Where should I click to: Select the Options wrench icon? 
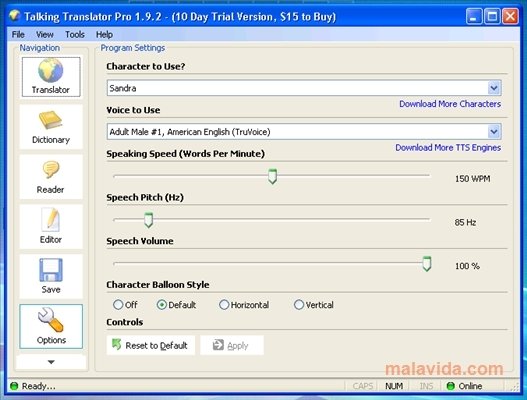[51, 320]
